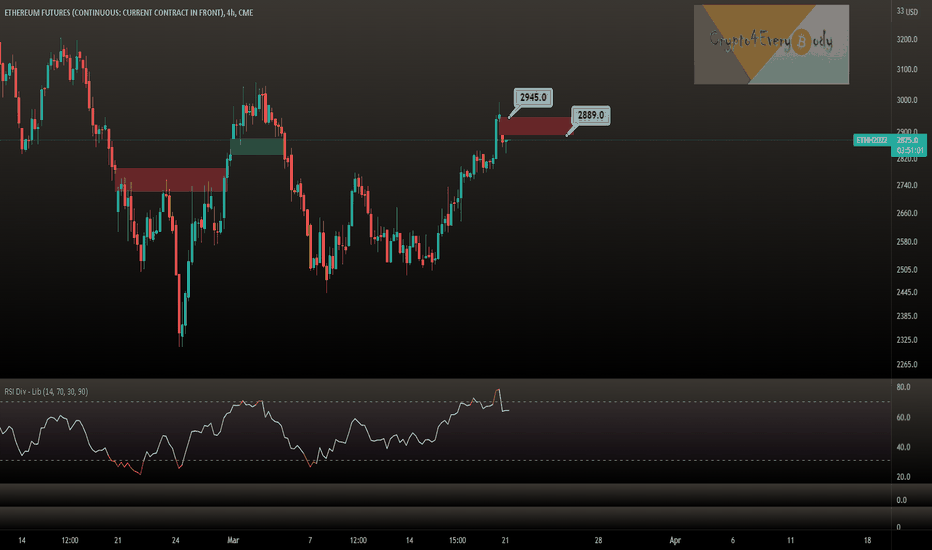Screen dimensions: 932x550
Task: Click 60.0 on the RSI scale
Action: point(903,417)
